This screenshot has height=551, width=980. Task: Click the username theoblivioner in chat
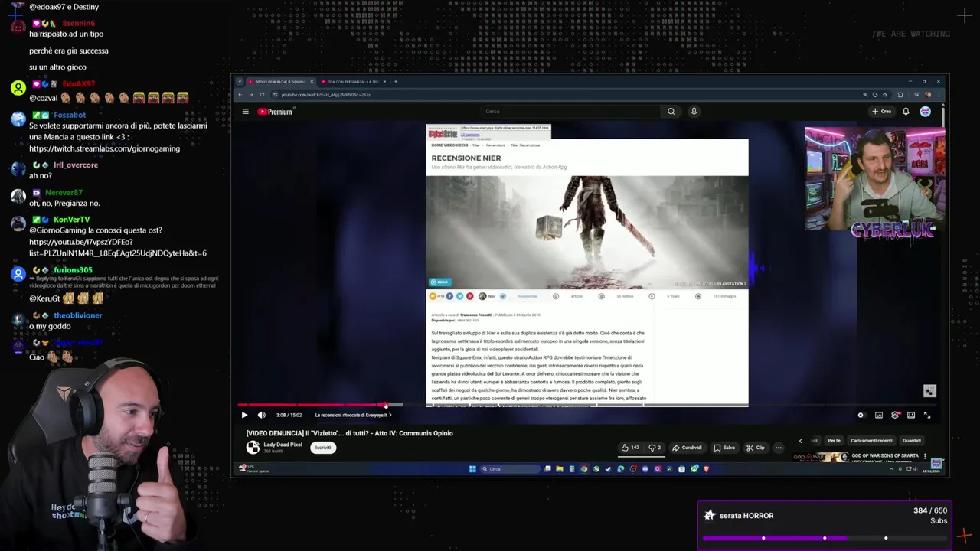[x=77, y=315]
